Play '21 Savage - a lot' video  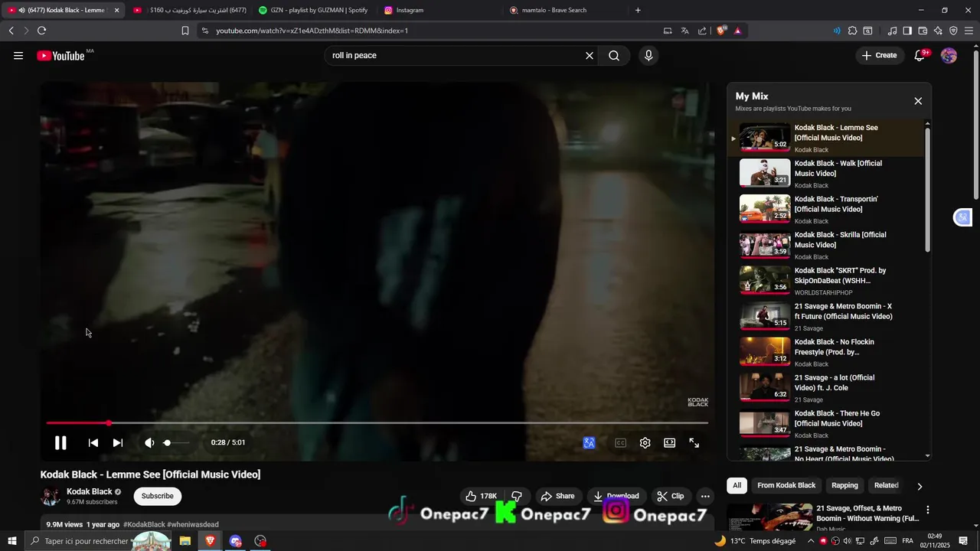pyautogui.click(x=825, y=388)
